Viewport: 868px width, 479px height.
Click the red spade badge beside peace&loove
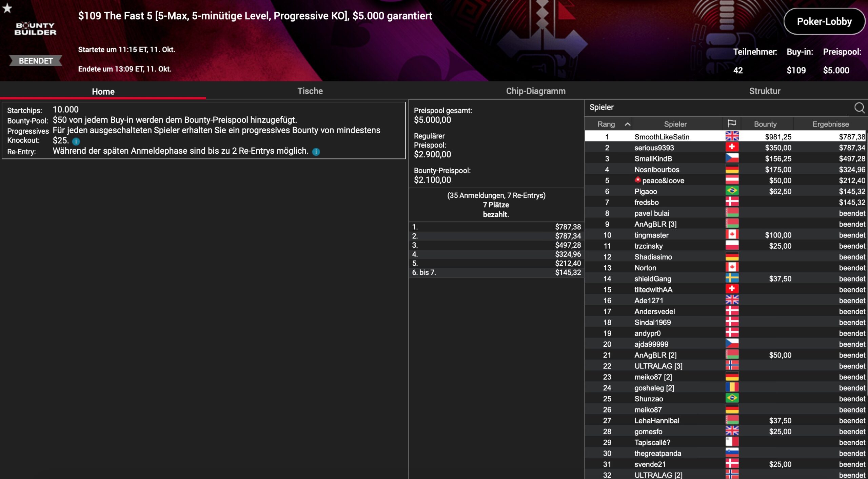click(x=638, y=180)
